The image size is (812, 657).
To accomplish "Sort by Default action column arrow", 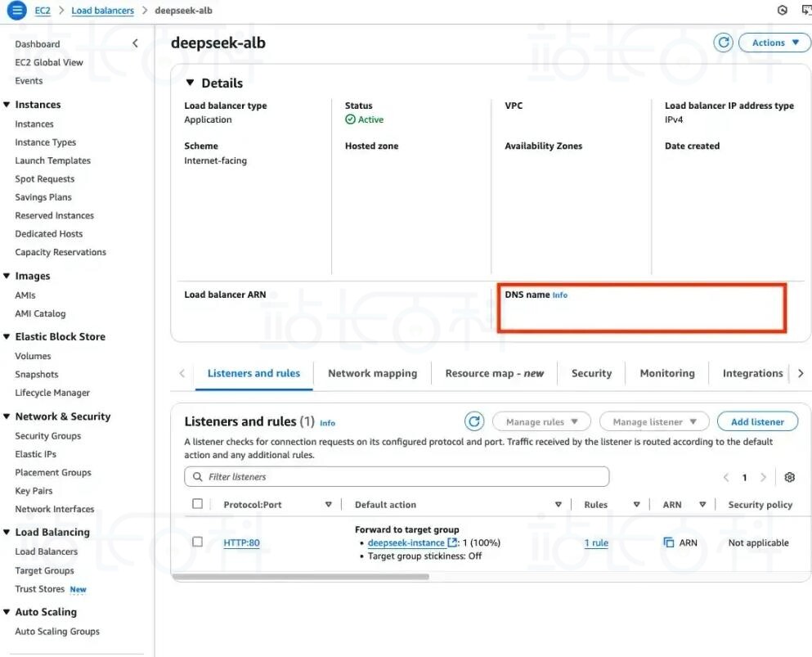I will coord(559,505).
